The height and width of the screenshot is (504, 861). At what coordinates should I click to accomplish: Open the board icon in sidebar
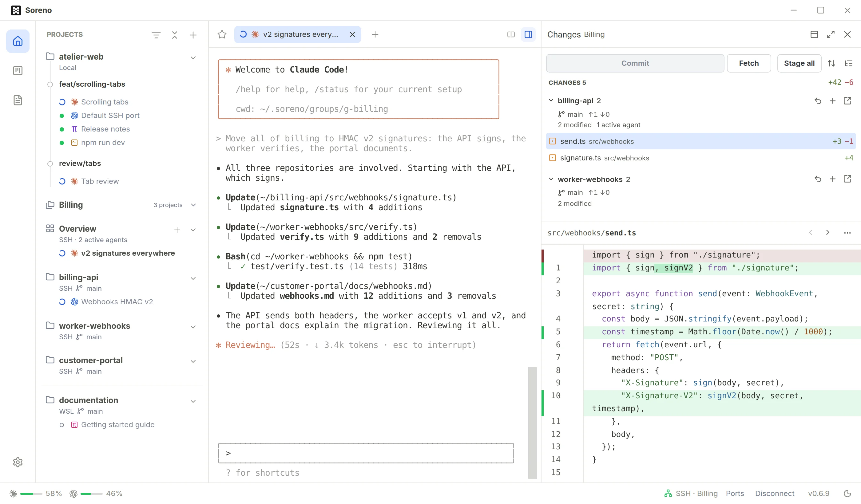pos(18,71)
